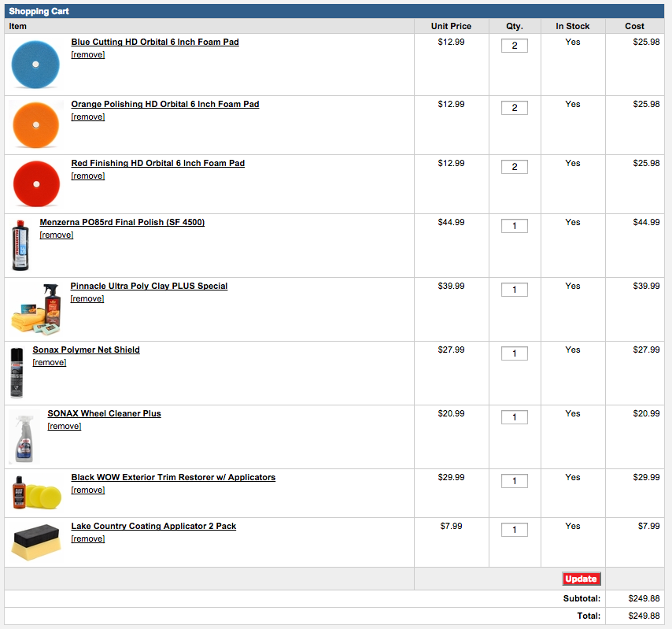Select the Subtotal $249.88 value

(644, 599)
